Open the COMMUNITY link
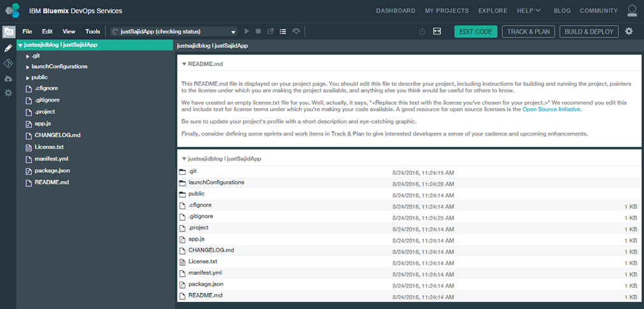The height and width of the screenshot is (309, 644). 599,11
